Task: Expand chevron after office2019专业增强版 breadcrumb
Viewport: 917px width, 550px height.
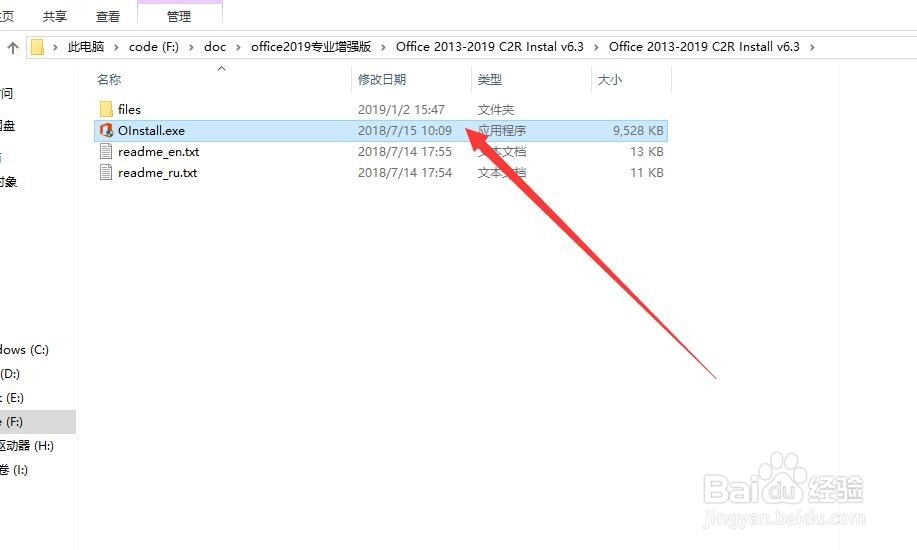Action: [383, 47]
